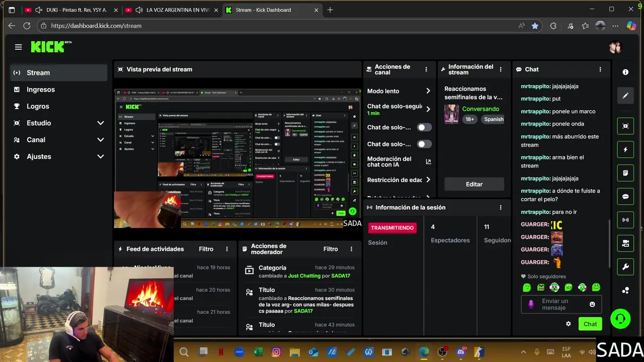Click the three-dots cluster icon in sidebar
This screenshot has height=362, width=644.
coord(625,290)
